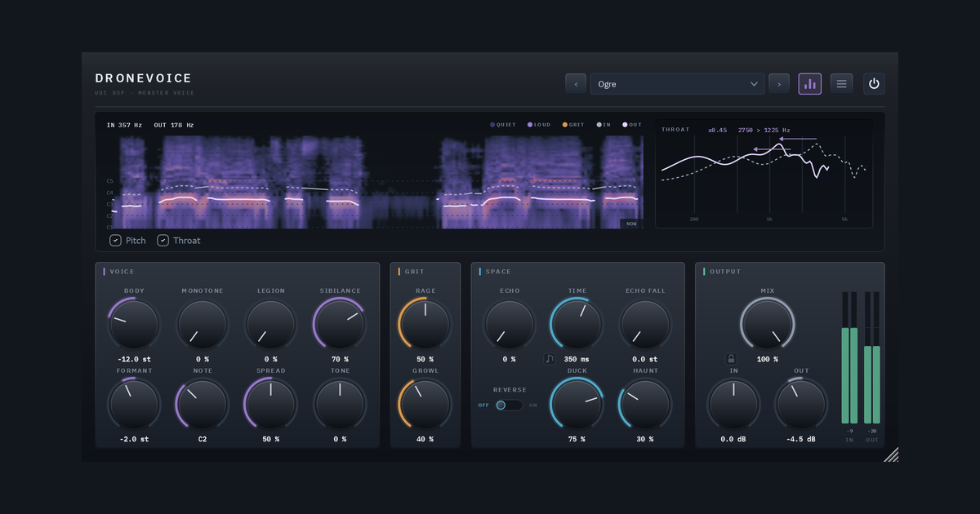Click the 100 % mix value
980x514 pixels.
tap(767, 359)
